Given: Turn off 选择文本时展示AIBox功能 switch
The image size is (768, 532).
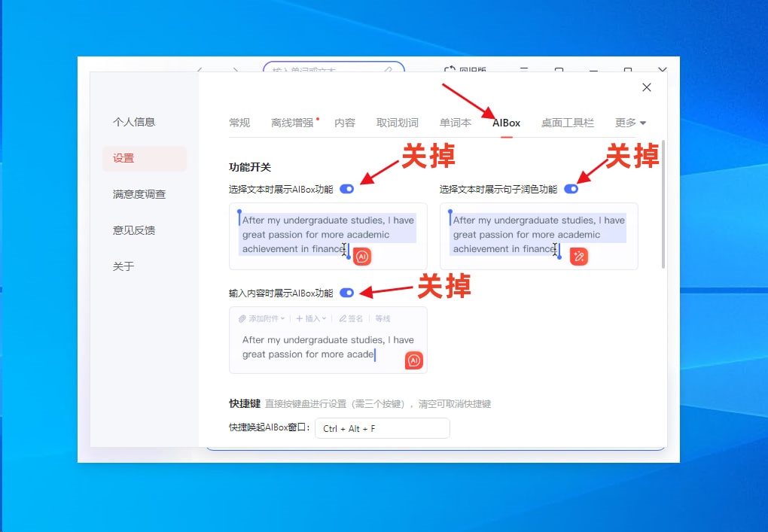Looking at the screenshot, I should click(346, 189).
